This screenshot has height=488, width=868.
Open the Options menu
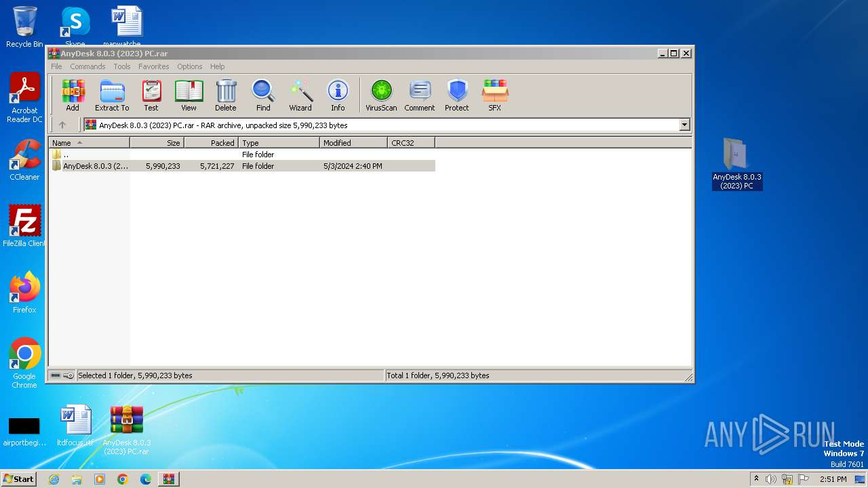[190, 66]
